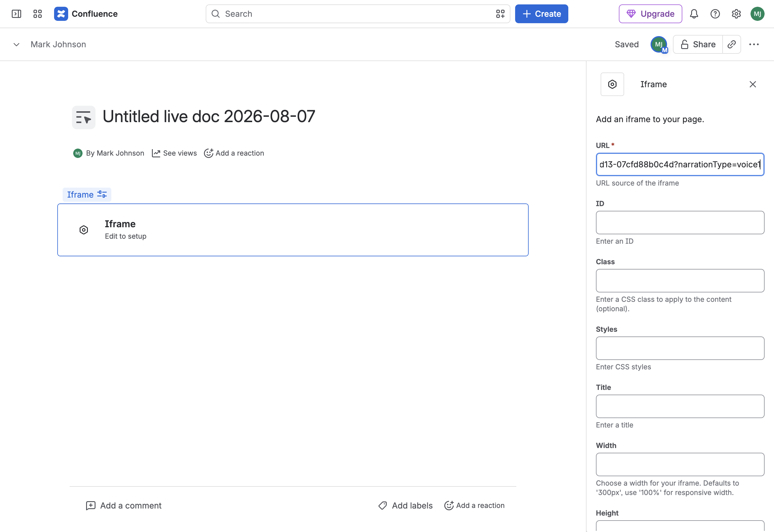
Task: Click See views analytics link
Action: point(174,153)
